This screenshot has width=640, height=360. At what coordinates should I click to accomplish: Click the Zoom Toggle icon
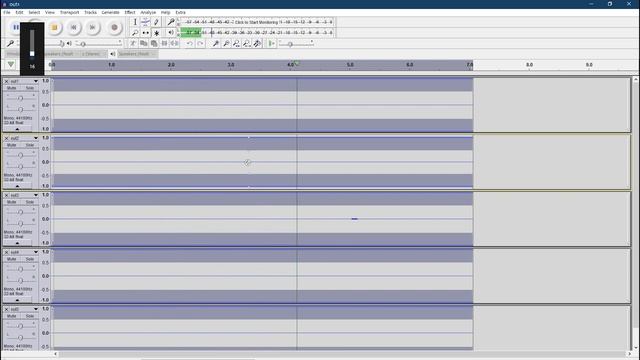click(257, 43)
